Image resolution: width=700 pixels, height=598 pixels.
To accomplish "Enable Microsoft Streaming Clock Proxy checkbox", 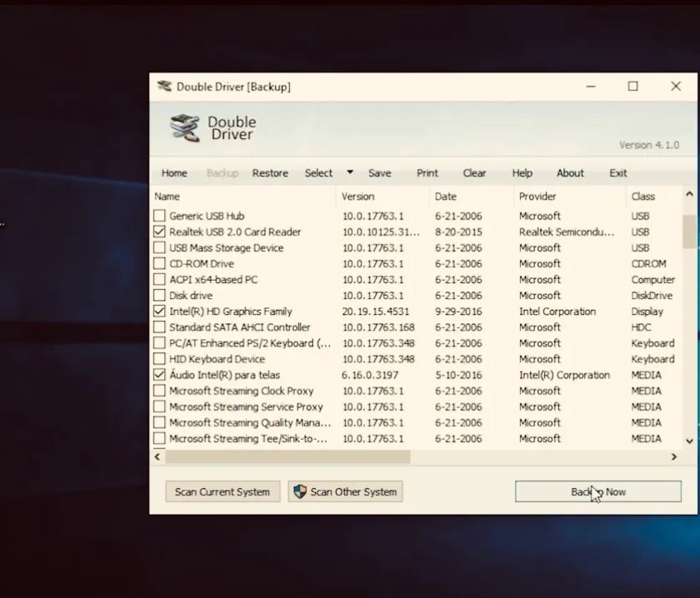I will [x=159, y=391].
